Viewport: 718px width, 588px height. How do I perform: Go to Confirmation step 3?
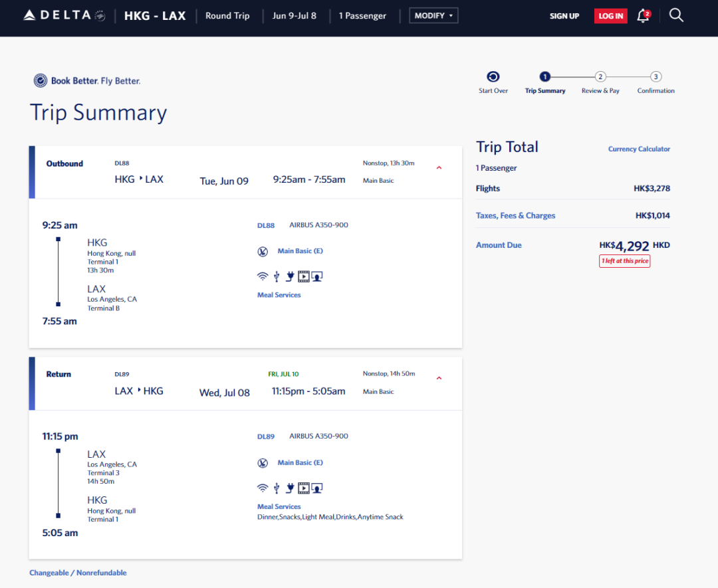click(656, 77)
